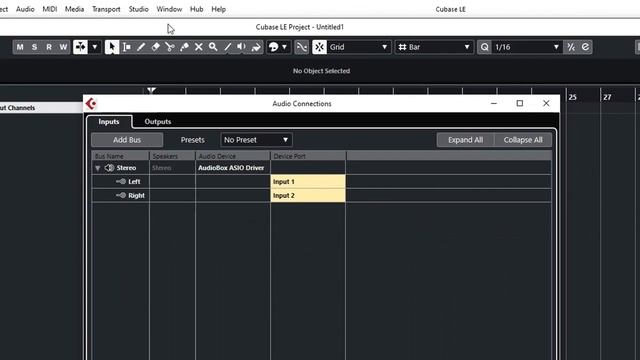Click the Bus Name column header
Image resolution: width=640 pixels, height=360 pixels.
[x=120, y=156]
